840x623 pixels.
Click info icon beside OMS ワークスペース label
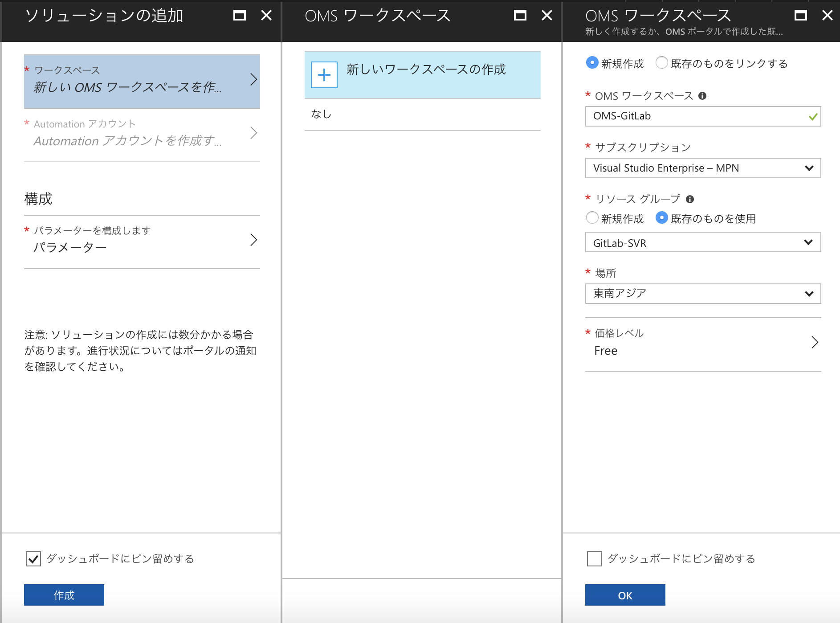(x=702, y=96)
